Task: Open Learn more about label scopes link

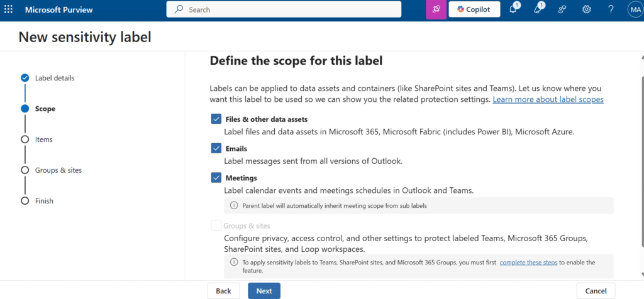Action: [x=548, y=99]
